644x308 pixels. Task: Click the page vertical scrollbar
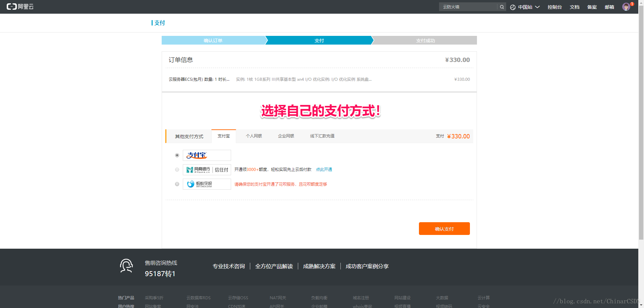click(641, 122)
